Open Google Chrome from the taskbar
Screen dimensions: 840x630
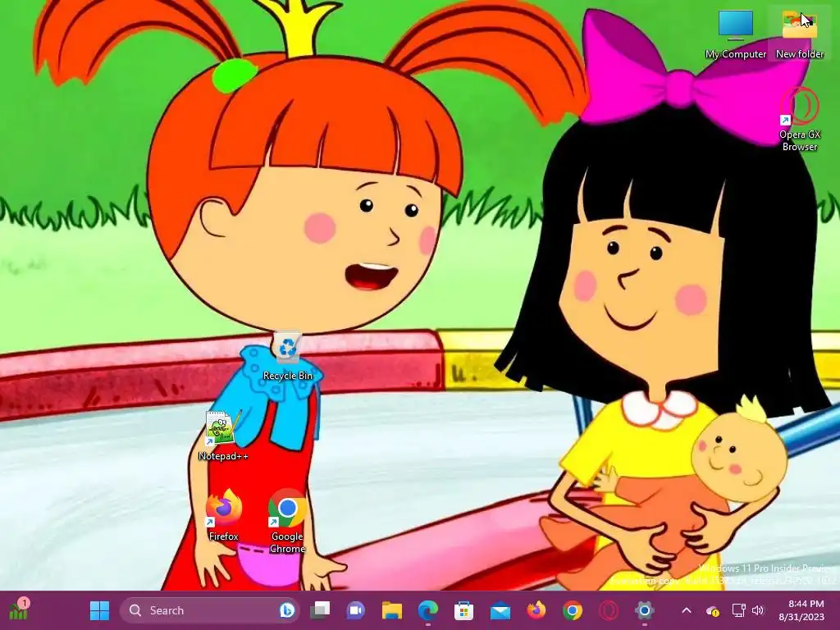point(572,610)
